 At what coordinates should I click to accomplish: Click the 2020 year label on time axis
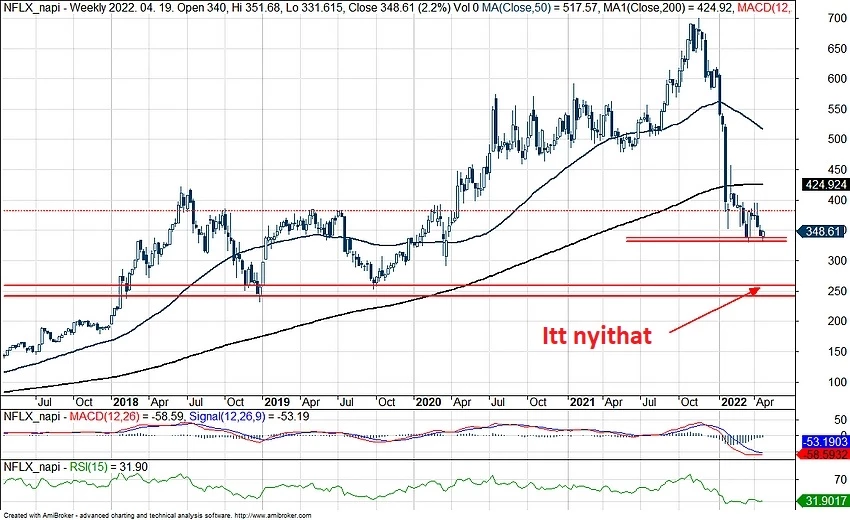428,402
